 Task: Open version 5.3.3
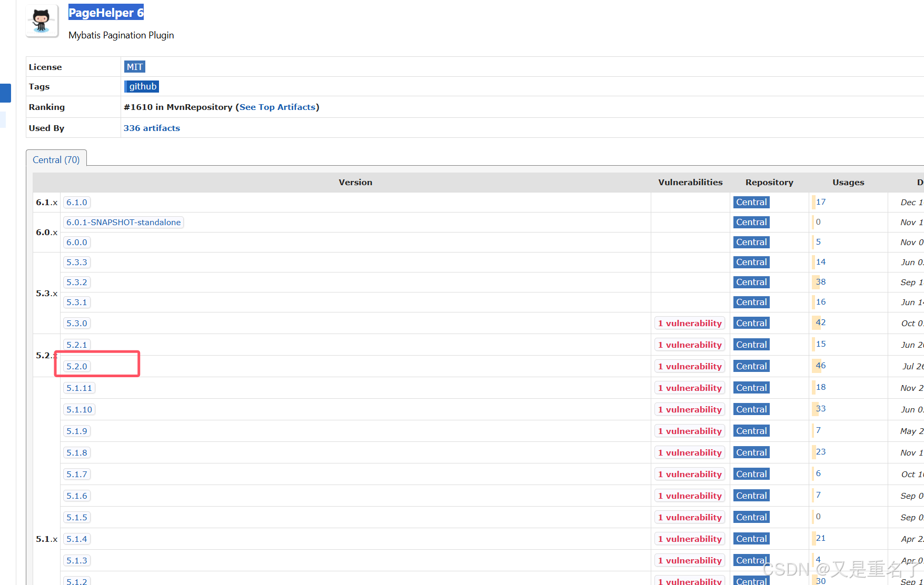(x=77, y=262)
